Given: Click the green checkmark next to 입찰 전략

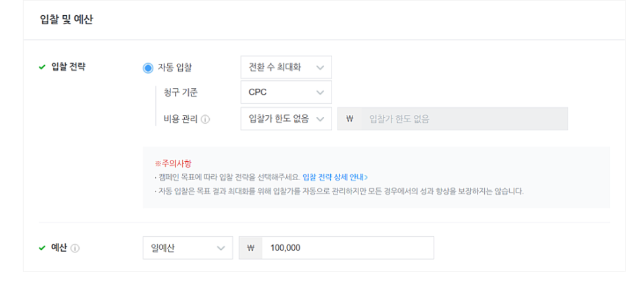Looking at the screenshot, I should coord(42,67).
